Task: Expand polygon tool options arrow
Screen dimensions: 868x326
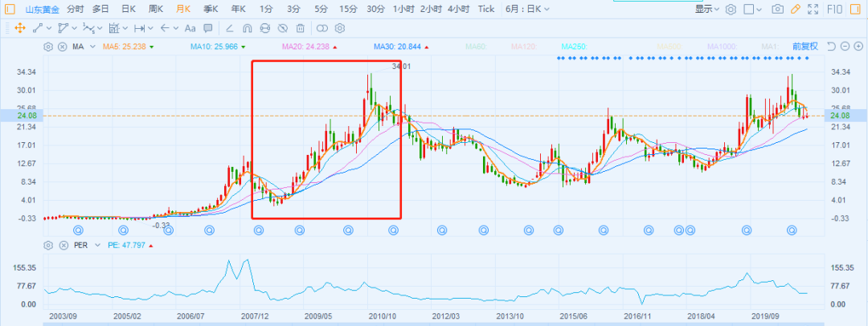Action: pos(74,27)
